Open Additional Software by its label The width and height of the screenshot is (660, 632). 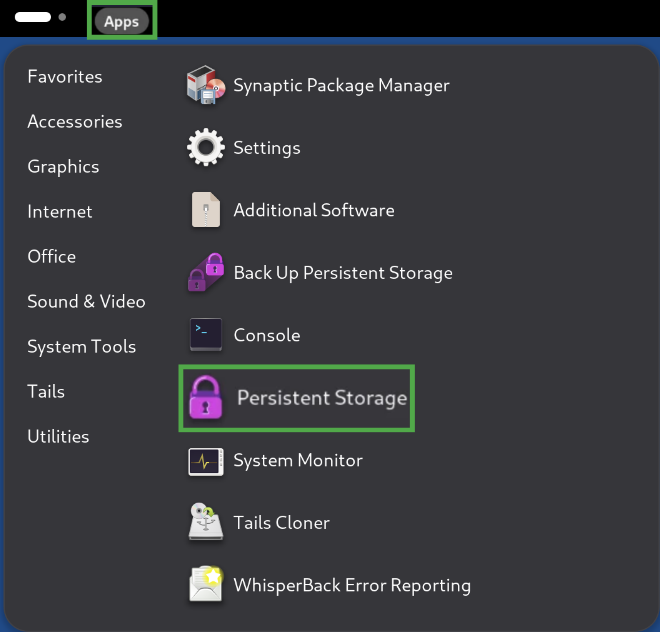314,210
